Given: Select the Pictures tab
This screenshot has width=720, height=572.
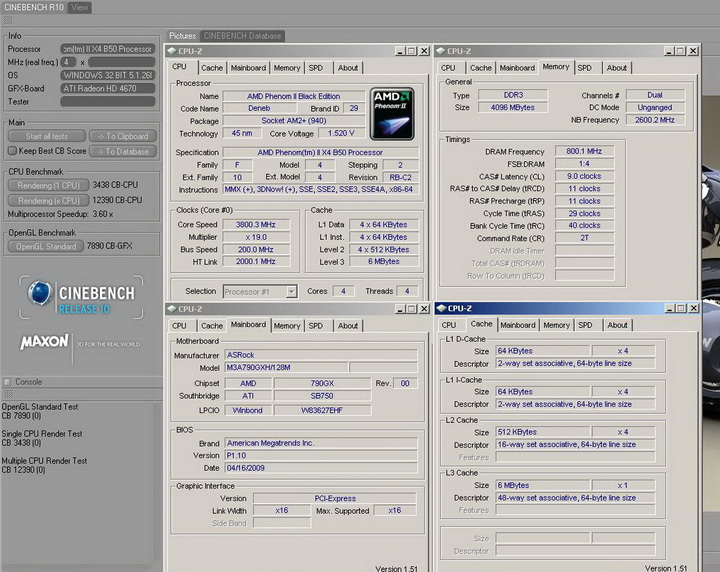Looking at the screenshot, I should coord(182,36).
